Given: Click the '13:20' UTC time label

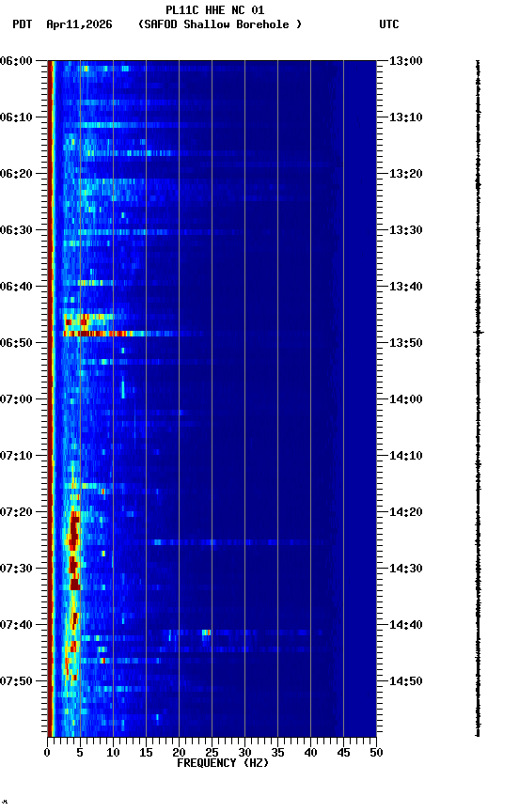Looking at the screenshot, I should [406, 174].
